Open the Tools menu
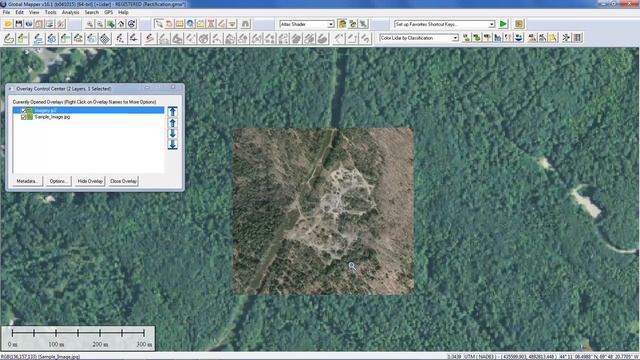 tap(51, 12)
